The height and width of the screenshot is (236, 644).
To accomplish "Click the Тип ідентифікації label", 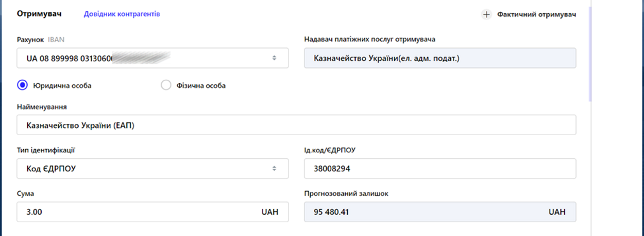I will tap(46, 150).
